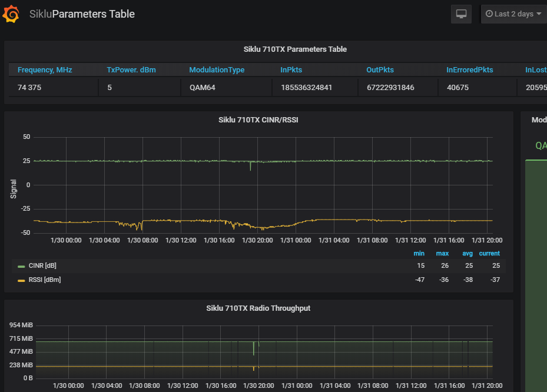
Task: Open the Siklu 710TX CINR/RSSI panel title menu
Action: [258, 120]
